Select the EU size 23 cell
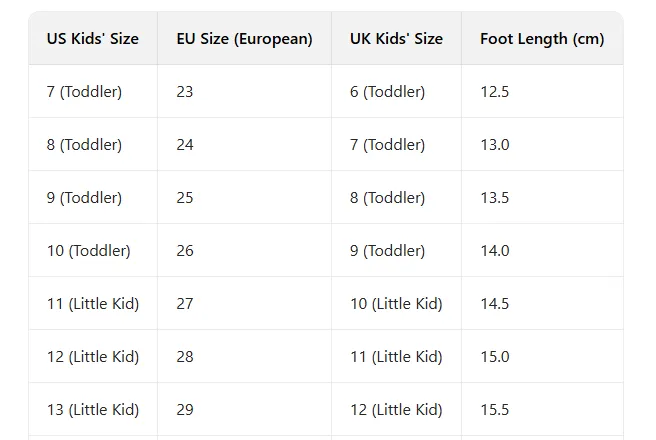 185,92
